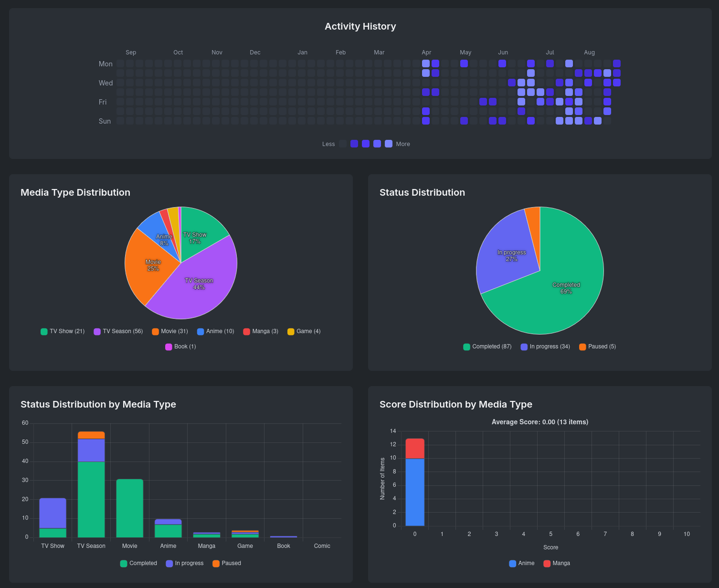Toggle Book (1) legend entry
The height and width of the screenshot is (588, 719).
[x=180, y=346]
